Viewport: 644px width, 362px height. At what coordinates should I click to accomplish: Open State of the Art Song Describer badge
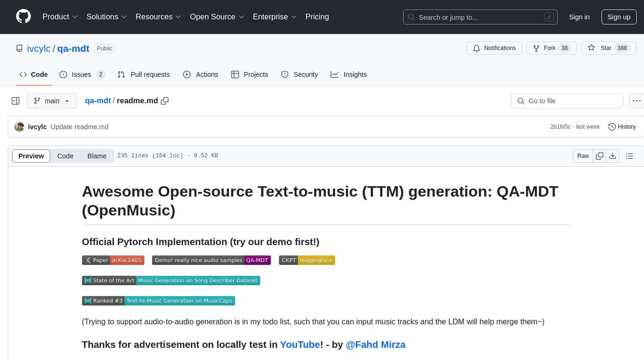point(171,281)
